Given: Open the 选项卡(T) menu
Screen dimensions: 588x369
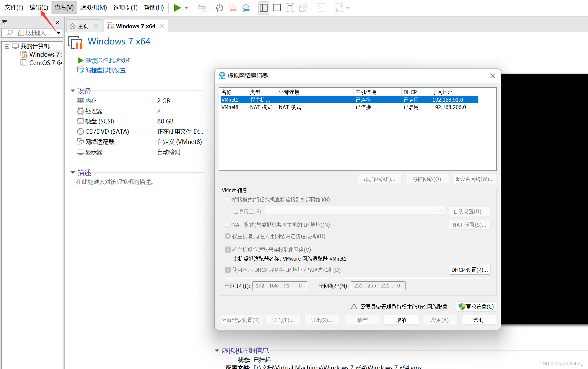Looking at the screenshot, I should pyautogui.click(x=125, y=7).
